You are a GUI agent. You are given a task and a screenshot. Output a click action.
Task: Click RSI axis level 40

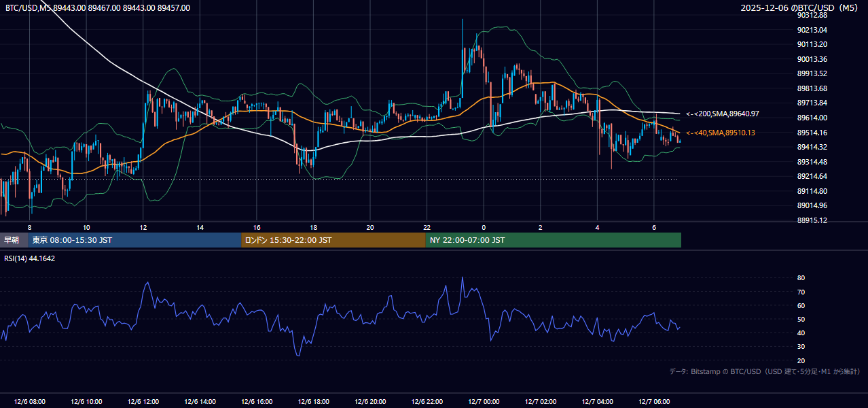[x=801, y=333]
